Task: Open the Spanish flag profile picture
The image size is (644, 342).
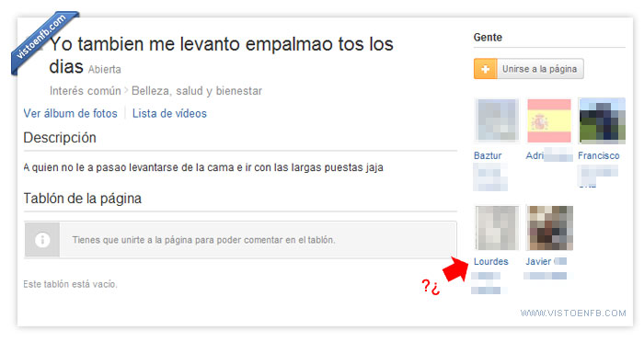Action: pos(549,120)
